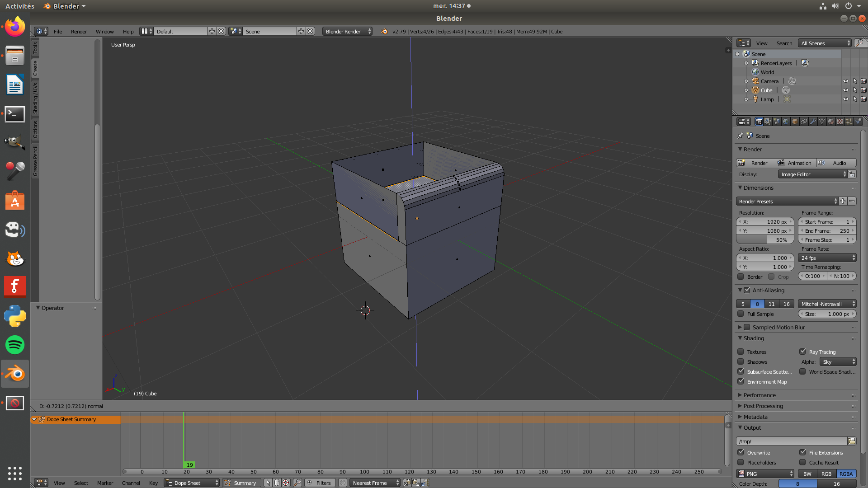Toggle Only Errors lifebuoy icon in dope sheet

(286, 483)
